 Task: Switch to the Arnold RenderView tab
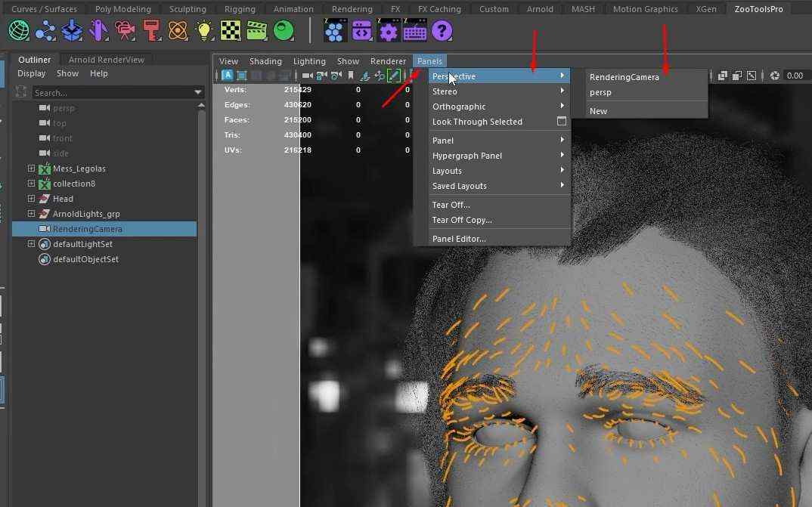106,60
